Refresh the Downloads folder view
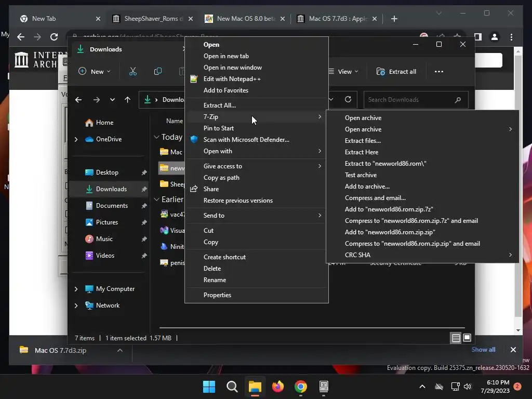 (348, 99)
